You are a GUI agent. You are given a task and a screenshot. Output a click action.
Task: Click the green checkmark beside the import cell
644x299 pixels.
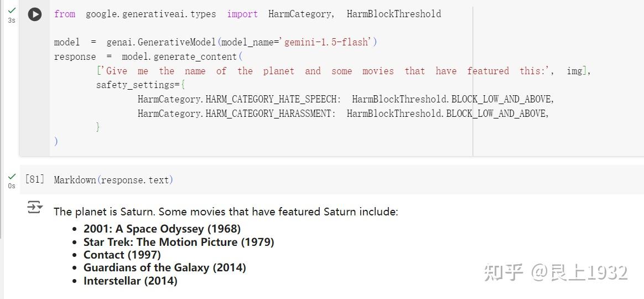point(12,10)
